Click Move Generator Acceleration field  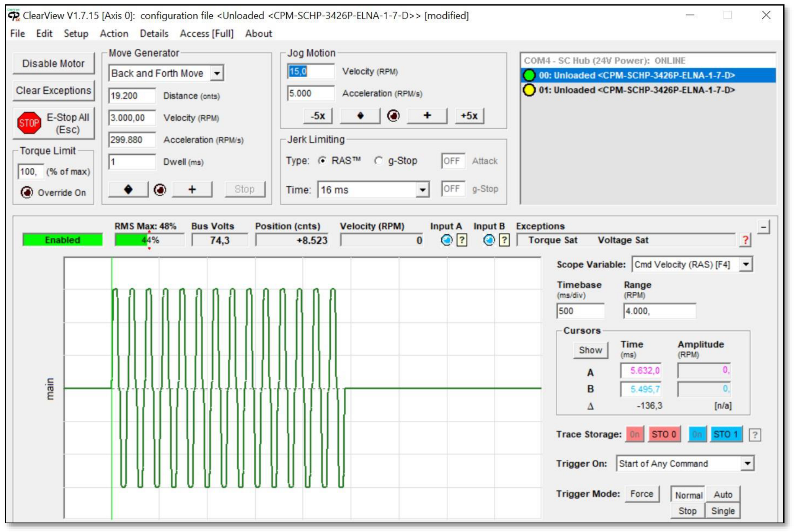pos(132,140)
